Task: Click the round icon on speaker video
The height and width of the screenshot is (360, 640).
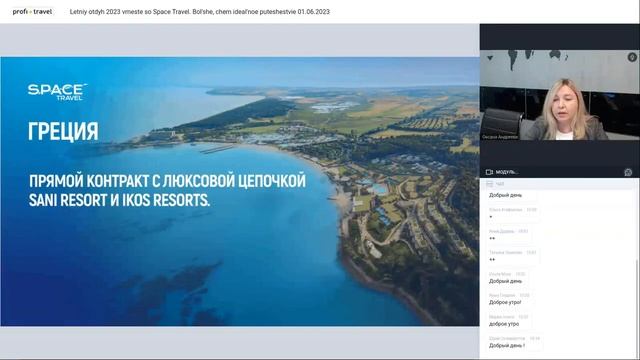Action: pos(632,57)
